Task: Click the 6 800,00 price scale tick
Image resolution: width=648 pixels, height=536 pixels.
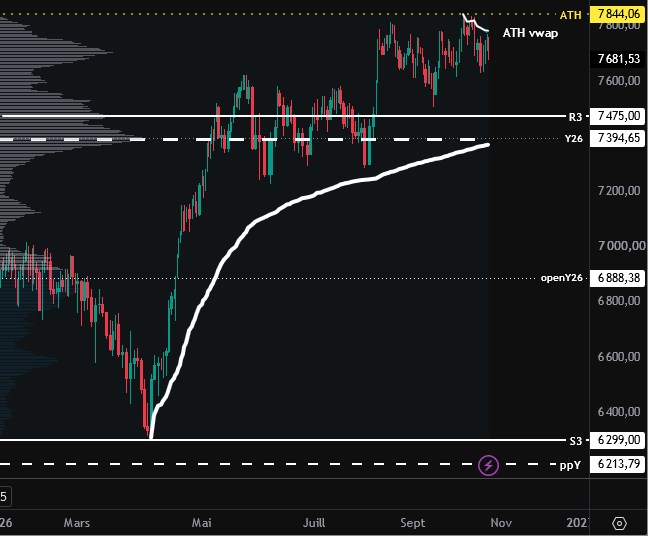Action: coord(619,300)
